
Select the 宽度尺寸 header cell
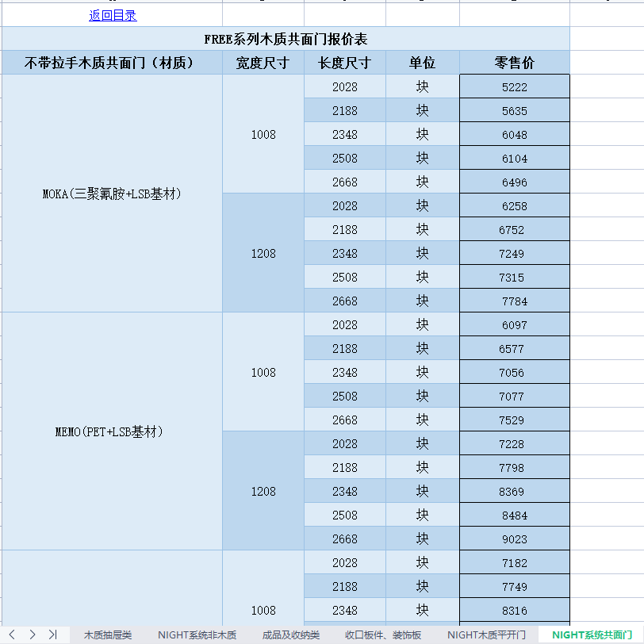pyautogui.click(x=263, y=63)
